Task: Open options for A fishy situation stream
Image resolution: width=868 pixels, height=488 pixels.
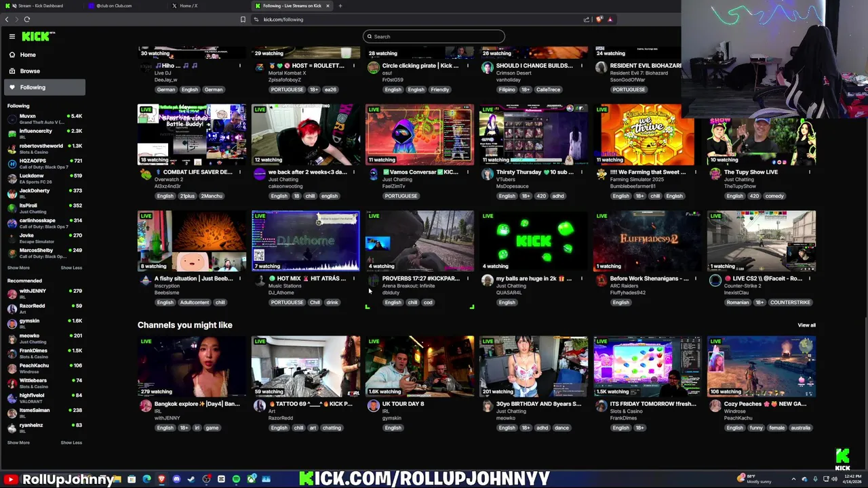Action: pos(239,279)
